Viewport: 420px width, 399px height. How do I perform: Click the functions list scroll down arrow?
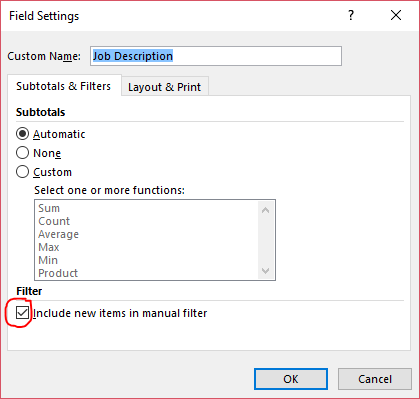(266, 271)
